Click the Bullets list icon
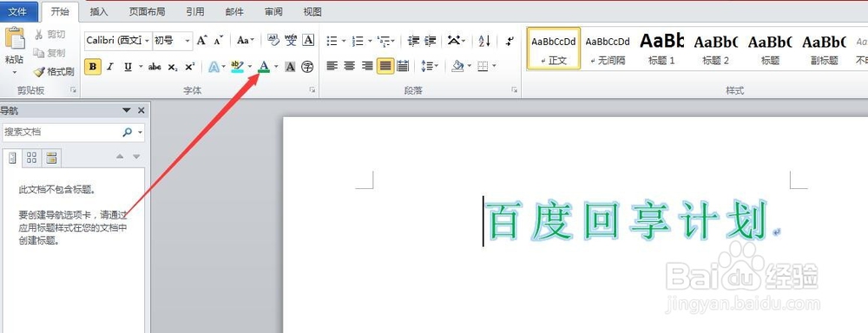868x333 pixels. pyautogui.click(x=332, y=41)
